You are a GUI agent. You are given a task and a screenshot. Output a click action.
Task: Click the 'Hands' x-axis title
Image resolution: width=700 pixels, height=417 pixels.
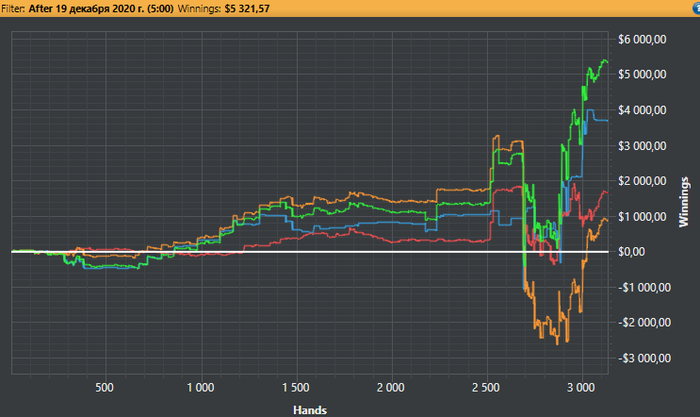click(x=310, y=410)
